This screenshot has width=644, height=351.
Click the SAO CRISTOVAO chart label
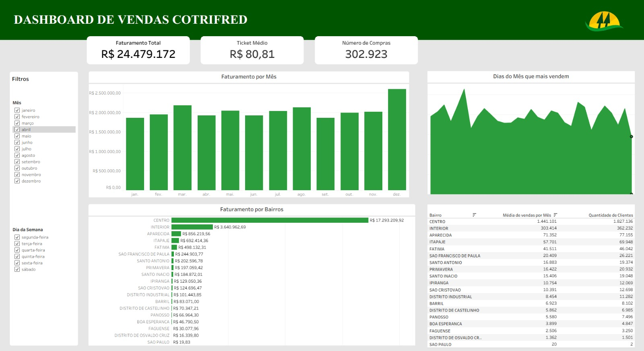point(154,288)
